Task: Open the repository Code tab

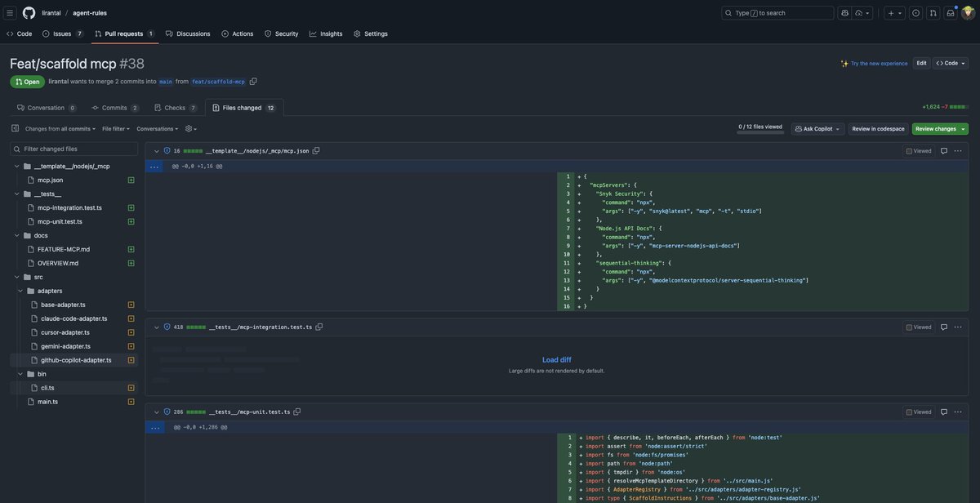Action: (19, 33)
